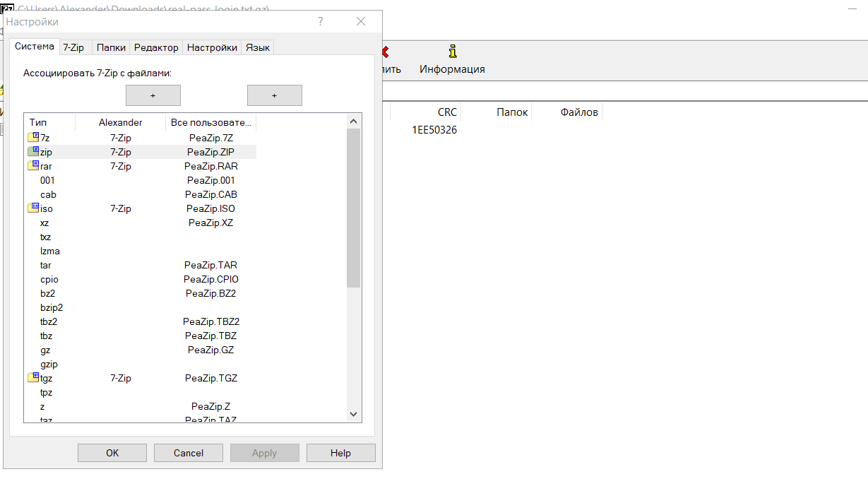Click the PeaZip.Z association cell
This screenshot has width=868, height=503.
210,406
